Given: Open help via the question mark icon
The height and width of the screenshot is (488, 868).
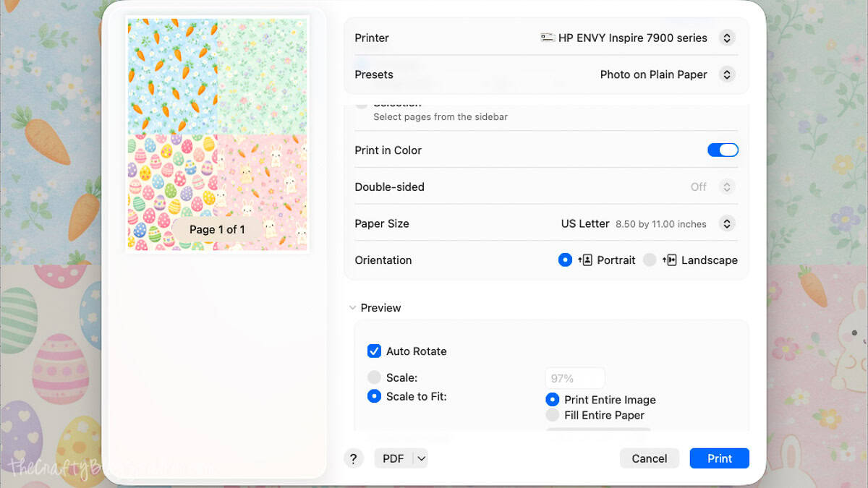Looking at the screenshot, I should 354,458.
